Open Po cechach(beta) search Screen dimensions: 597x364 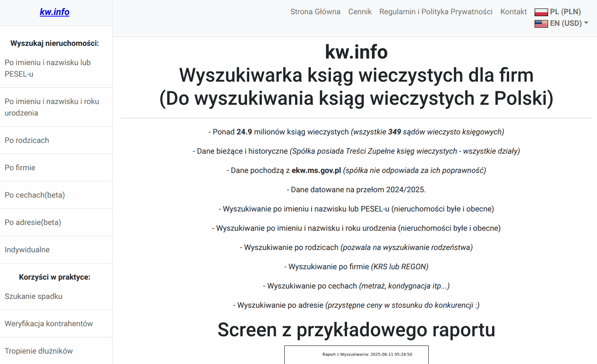[56, 195]
